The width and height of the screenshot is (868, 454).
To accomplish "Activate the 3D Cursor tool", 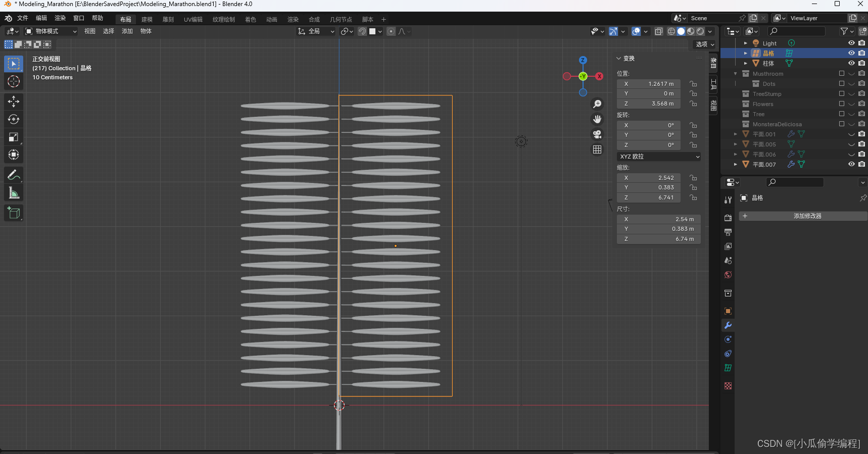I will click(14, 81).
